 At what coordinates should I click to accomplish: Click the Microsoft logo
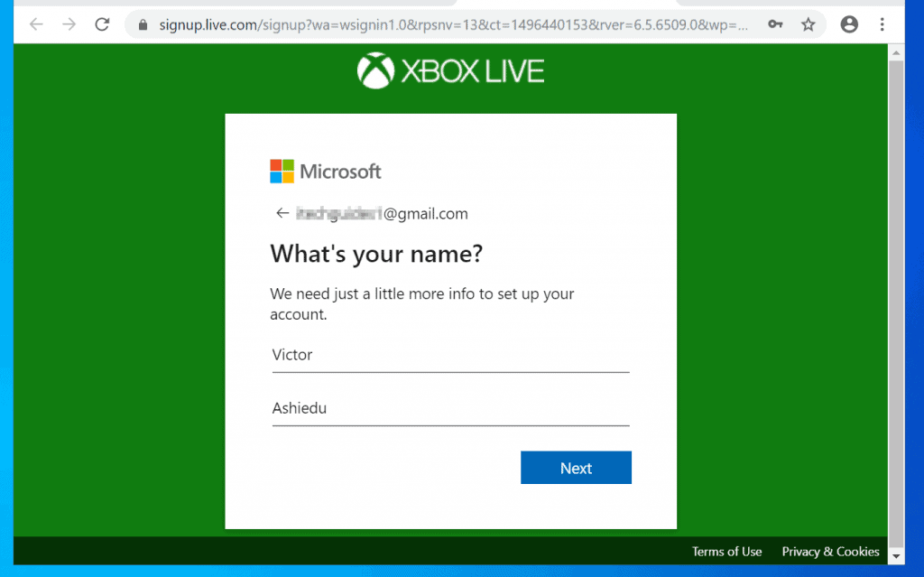click(325, 172)
